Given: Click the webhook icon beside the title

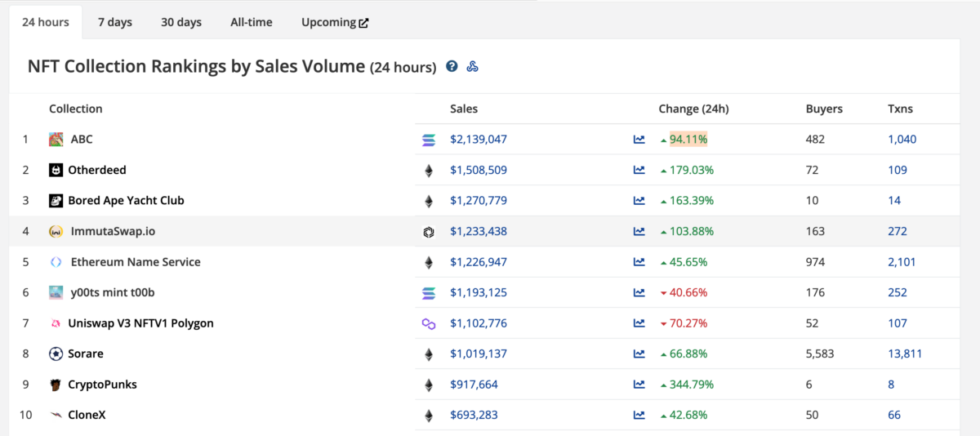Looking at the screenshot, I should click(472, 67).
